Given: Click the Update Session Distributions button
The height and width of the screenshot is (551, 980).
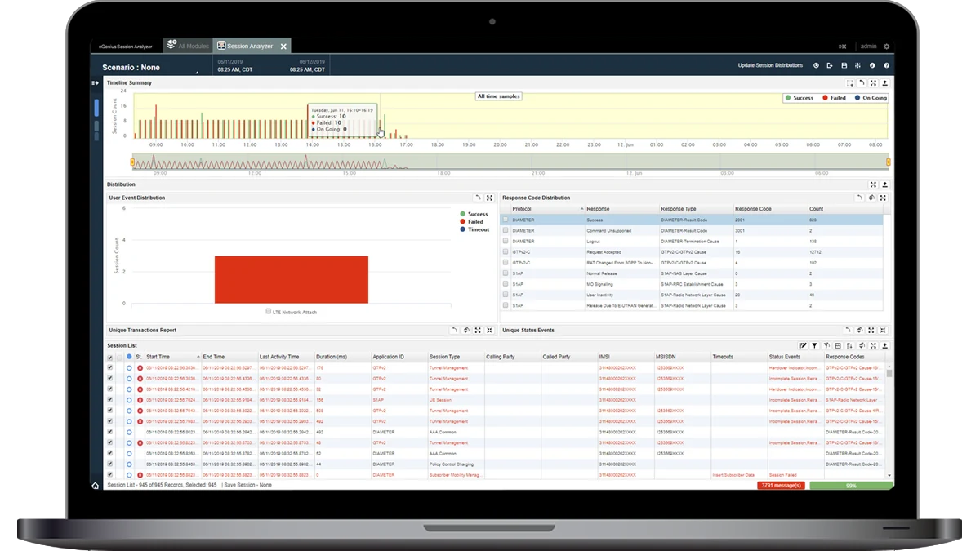Looking at the screenshot, I should pos(768,64).
